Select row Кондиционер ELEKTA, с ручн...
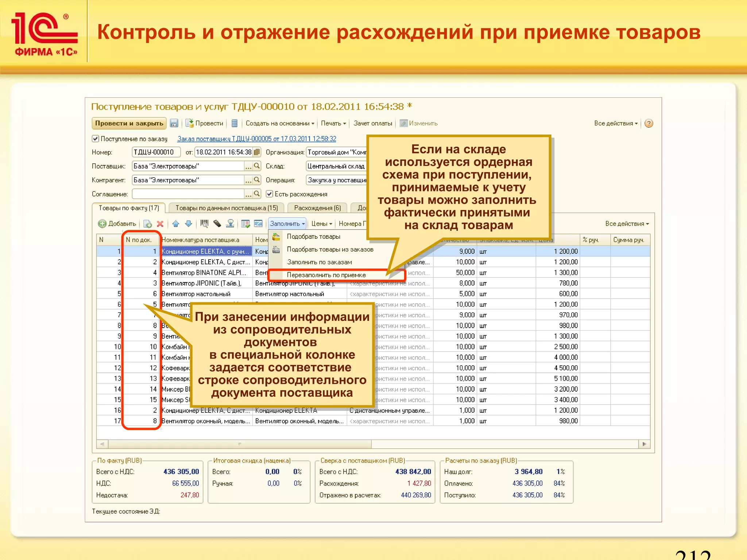Screen dimensions: 747x560 pyautogui.click(x=206, y=251)
